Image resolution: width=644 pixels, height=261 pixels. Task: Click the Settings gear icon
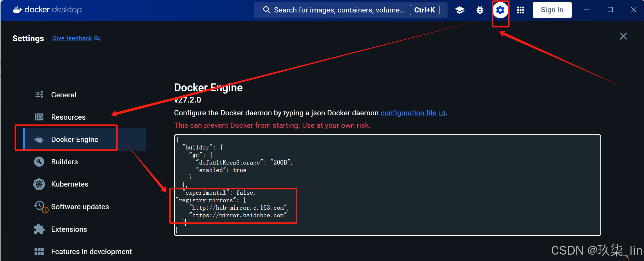[x=500, y=10]
